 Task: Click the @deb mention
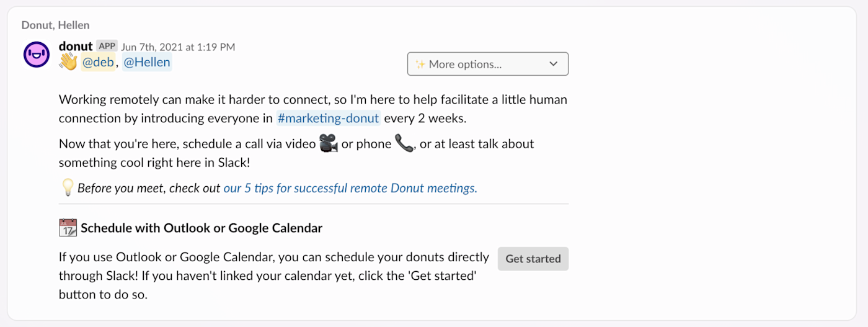tap(98, 62)
